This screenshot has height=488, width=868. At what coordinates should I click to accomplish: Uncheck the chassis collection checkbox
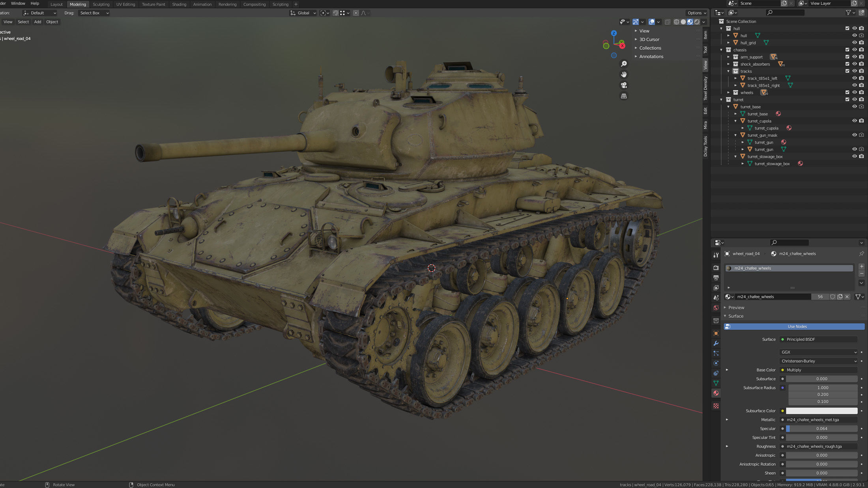[x=847, y=50]
